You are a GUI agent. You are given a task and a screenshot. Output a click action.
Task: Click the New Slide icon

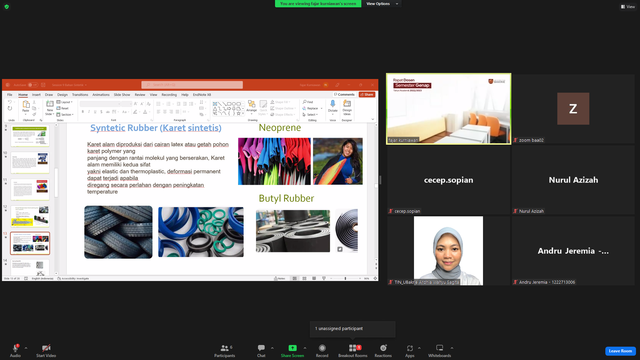click(x=50, y=104)
